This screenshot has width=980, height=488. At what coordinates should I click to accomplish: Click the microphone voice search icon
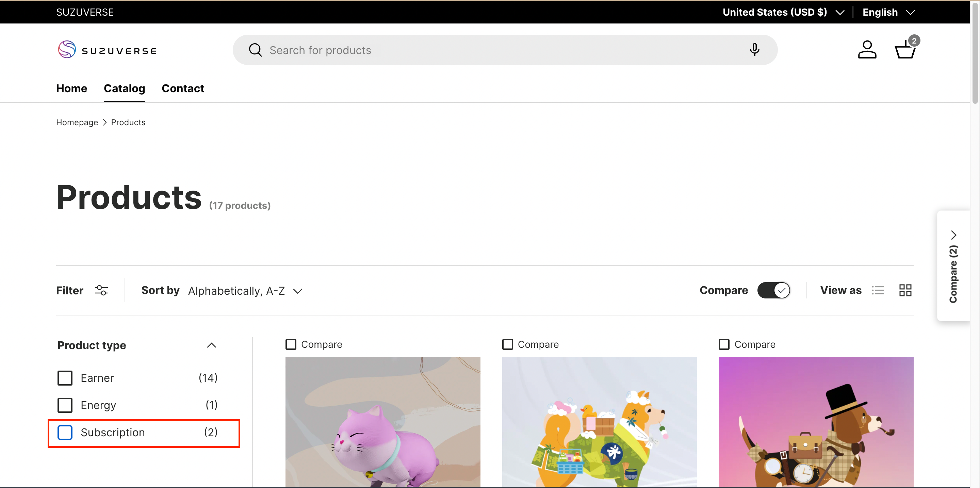point(754,50)
